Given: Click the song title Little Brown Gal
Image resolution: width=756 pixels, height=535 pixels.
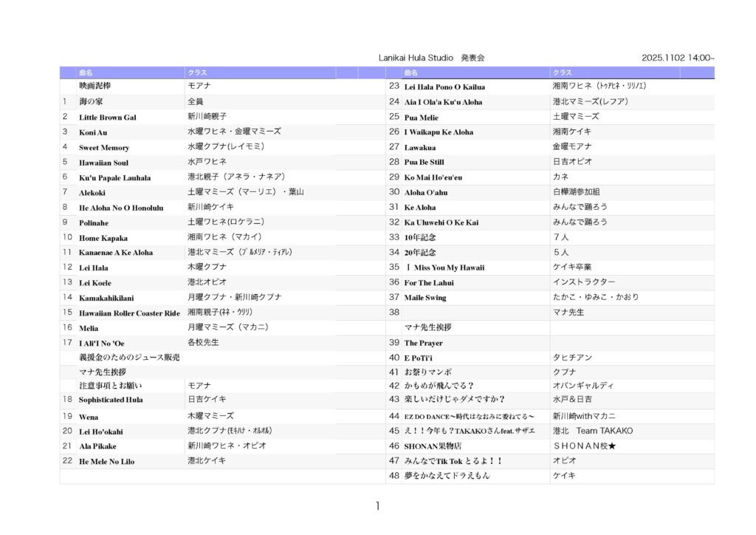Looking at the screenshot, I should 108,117.
